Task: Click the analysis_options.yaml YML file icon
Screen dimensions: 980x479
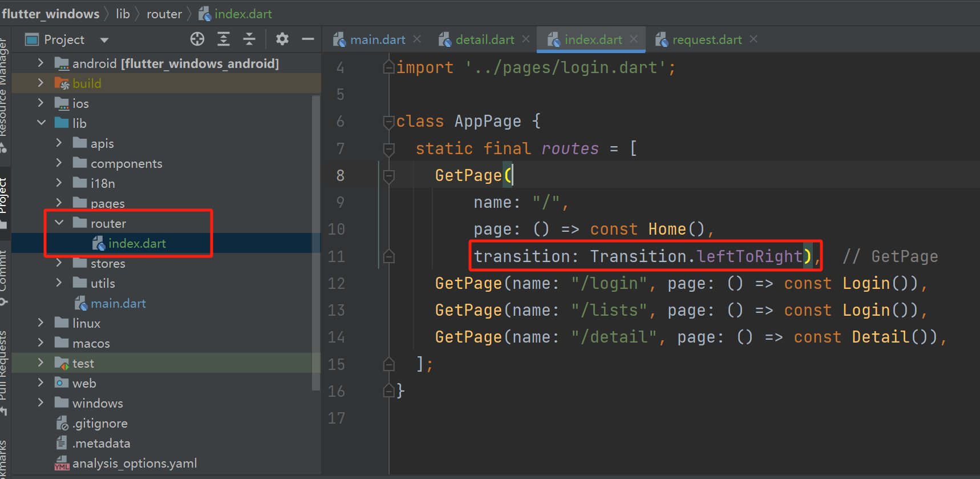Action: coord(62,463)
